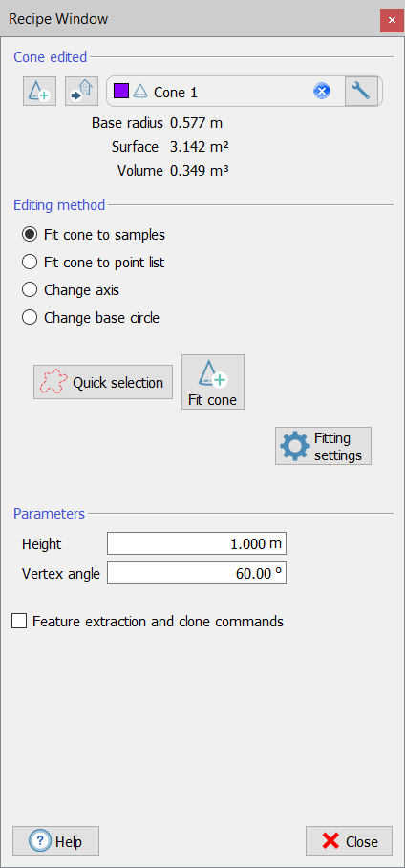
Task: Click the Fit cone button
Action: coord(213,382)
